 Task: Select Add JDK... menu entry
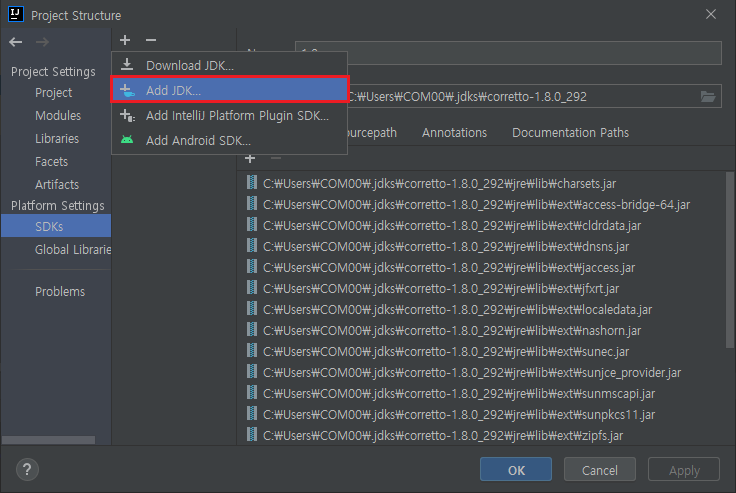click(230, 90)
